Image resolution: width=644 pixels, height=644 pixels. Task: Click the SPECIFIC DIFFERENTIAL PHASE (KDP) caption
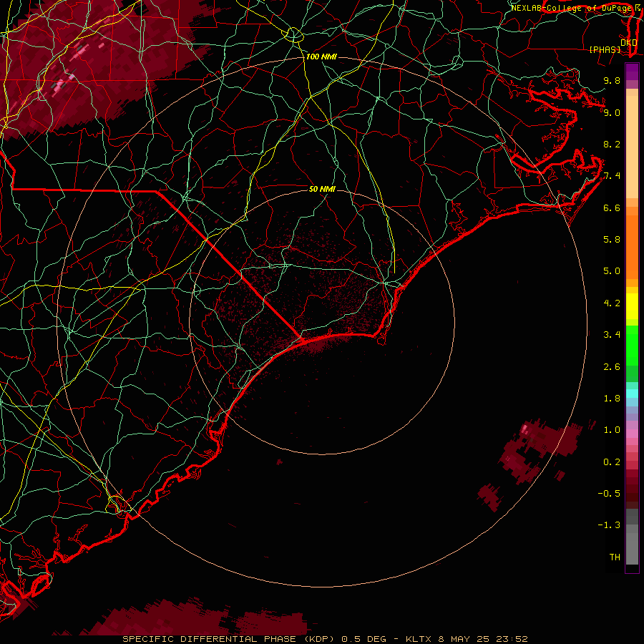(230, 639)
